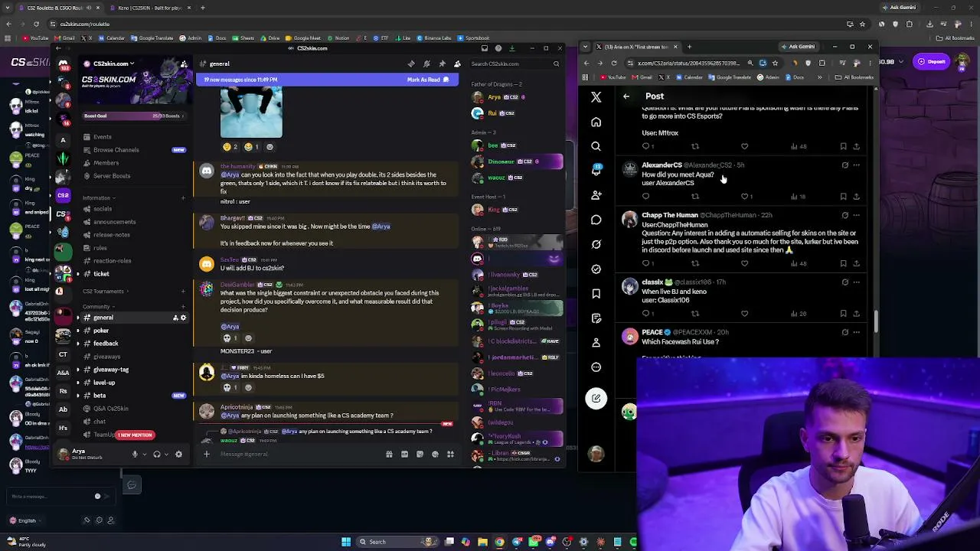This screenshot has height=551, width=980.
Task: Open pinned messages in general channel
Action: (x=442, y=64)
